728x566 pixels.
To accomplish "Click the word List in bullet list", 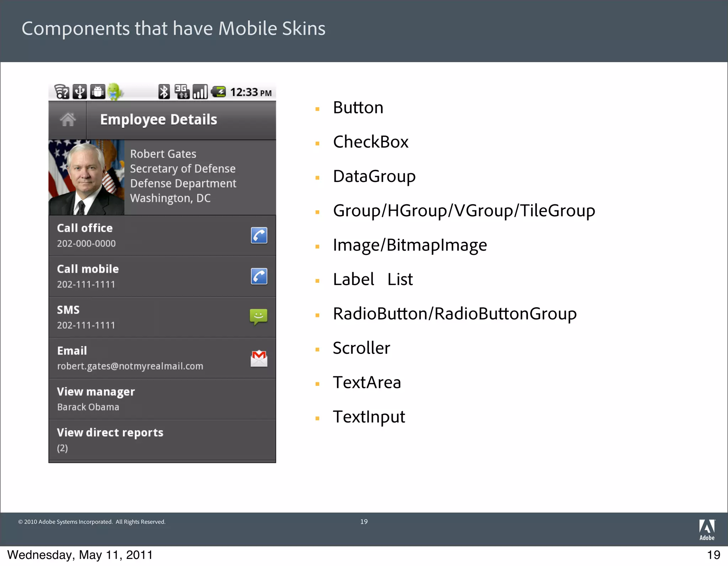I will point(400,279).
